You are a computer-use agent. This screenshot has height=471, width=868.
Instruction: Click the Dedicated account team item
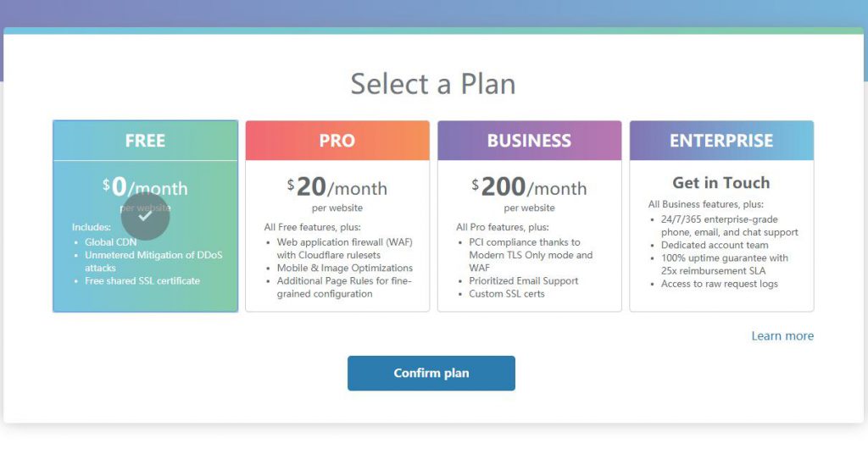point(715,245)
